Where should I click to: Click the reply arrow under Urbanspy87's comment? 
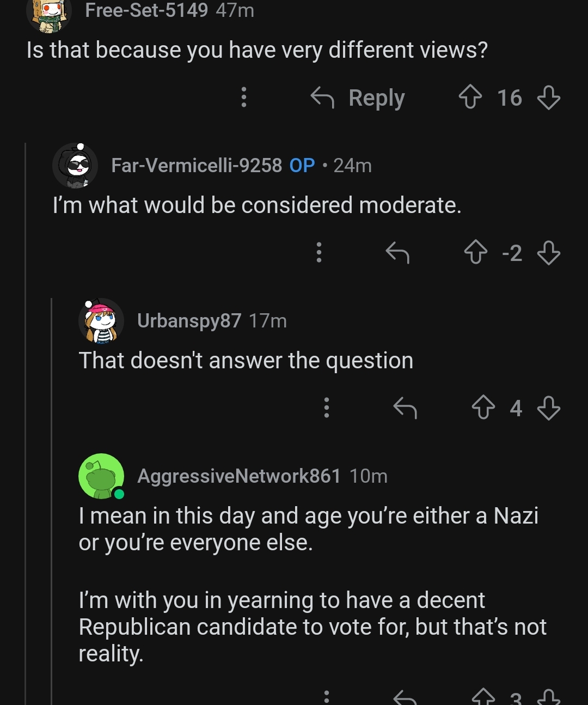[x=404, y=408]
